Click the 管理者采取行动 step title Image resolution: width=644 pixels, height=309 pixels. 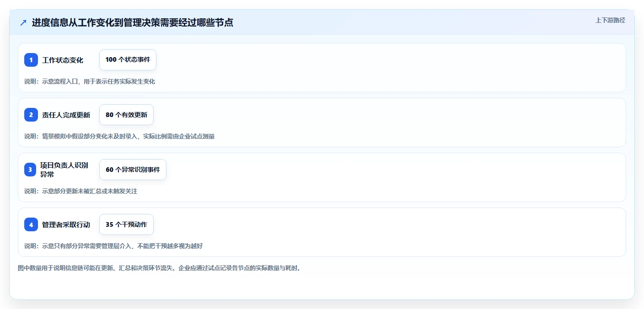pyautogui.click(x=66, y=224)
